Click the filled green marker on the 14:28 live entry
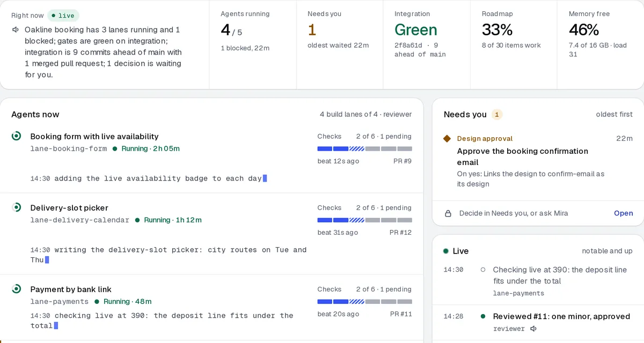This screenshot has height=343, width=644. click(483, 316)
